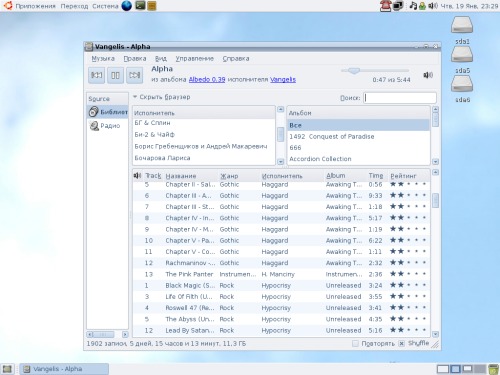Open the Edit (Правка) menu
Image resolution: width=500 pixels, height=375 pixels.
135,58
